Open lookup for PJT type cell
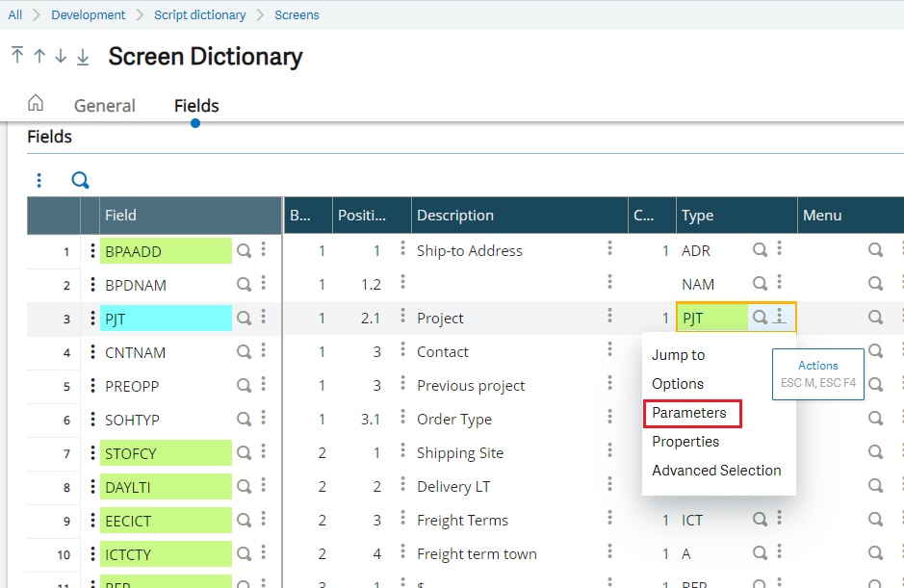The width and height of the screenshot is (904, 588). click(x=761, y=317)
